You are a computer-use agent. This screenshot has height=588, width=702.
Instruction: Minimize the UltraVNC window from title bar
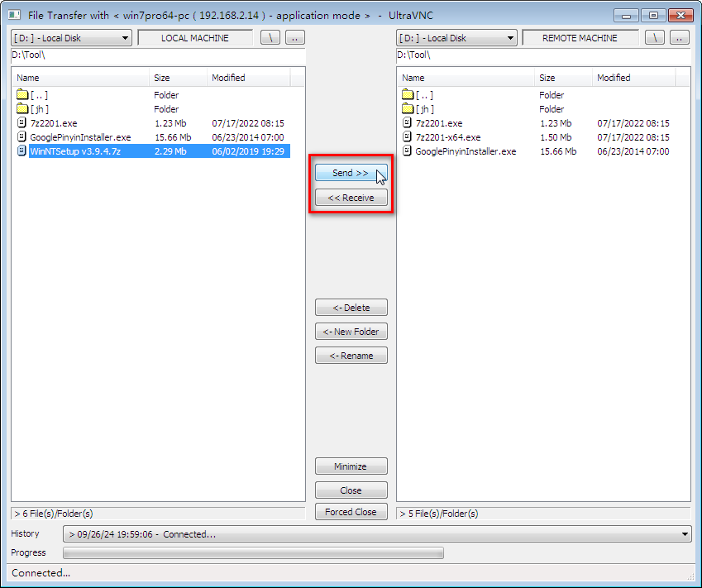point(626,16)
